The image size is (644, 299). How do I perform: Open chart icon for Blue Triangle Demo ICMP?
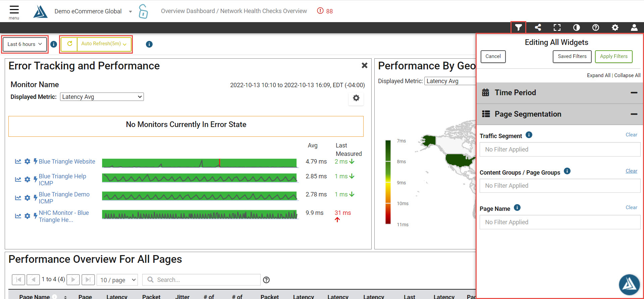click(x=18, y=198)
